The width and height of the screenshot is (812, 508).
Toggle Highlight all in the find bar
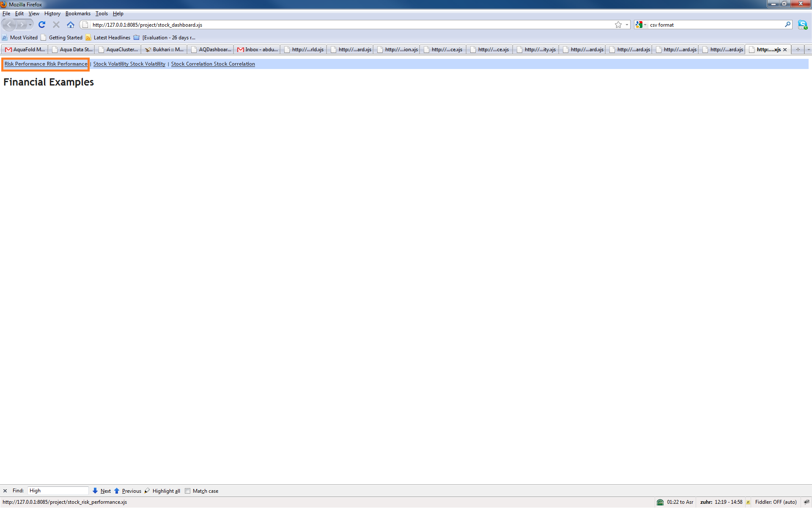click(162, 491)
